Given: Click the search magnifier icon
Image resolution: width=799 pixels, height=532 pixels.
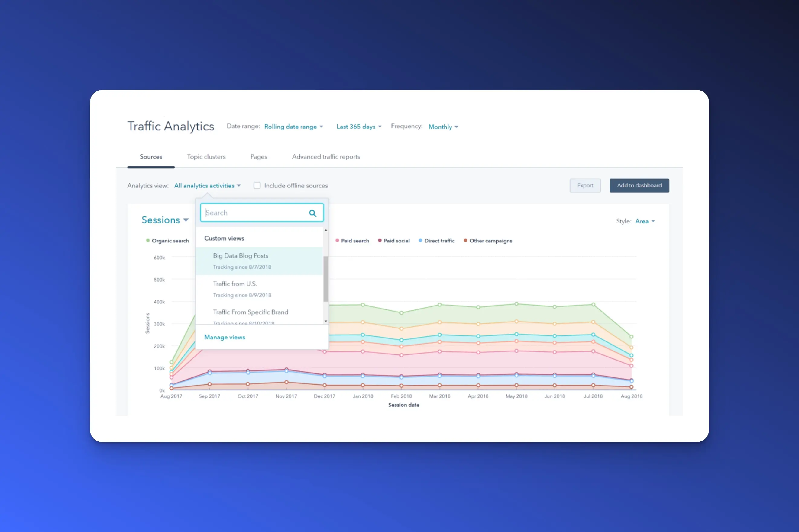Looking at the screenshot, I should [312, 213].
